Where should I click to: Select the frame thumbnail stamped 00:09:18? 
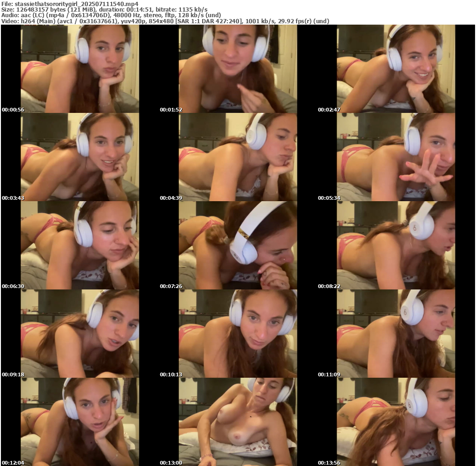click(x=80, y=334)
